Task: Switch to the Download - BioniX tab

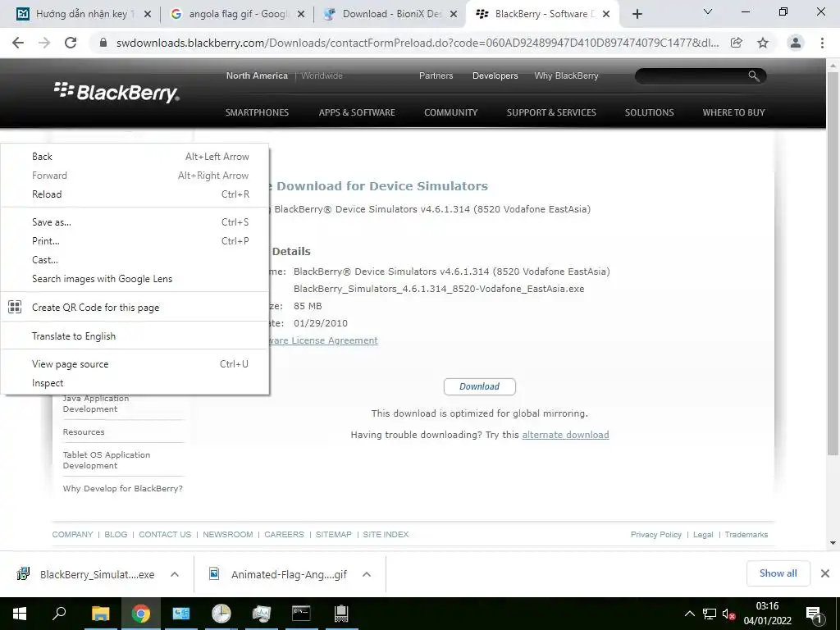Action: pos(390,15)
